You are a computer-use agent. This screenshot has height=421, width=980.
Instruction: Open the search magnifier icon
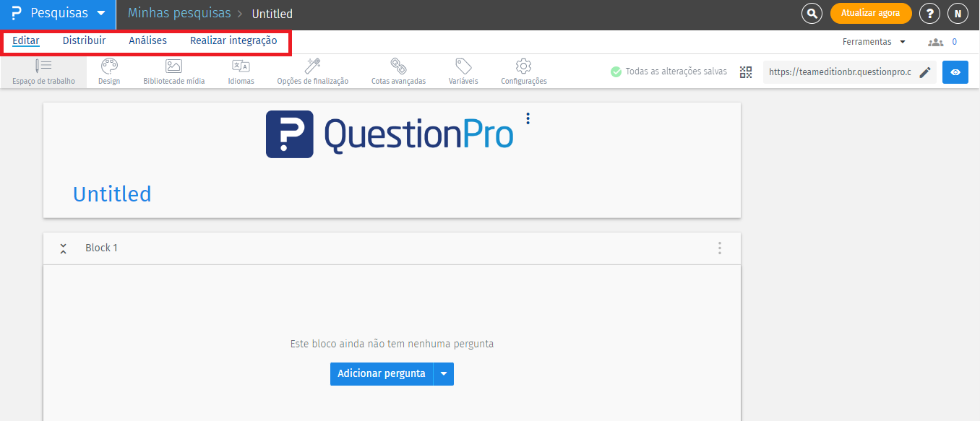tap(812, 14)
